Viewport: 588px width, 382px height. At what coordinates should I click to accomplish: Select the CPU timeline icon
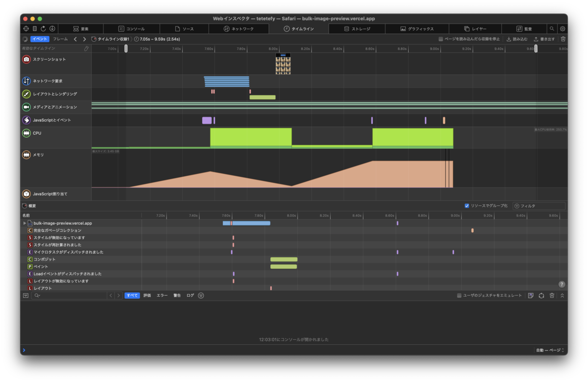pyautogui.click(x=26, y=133)
